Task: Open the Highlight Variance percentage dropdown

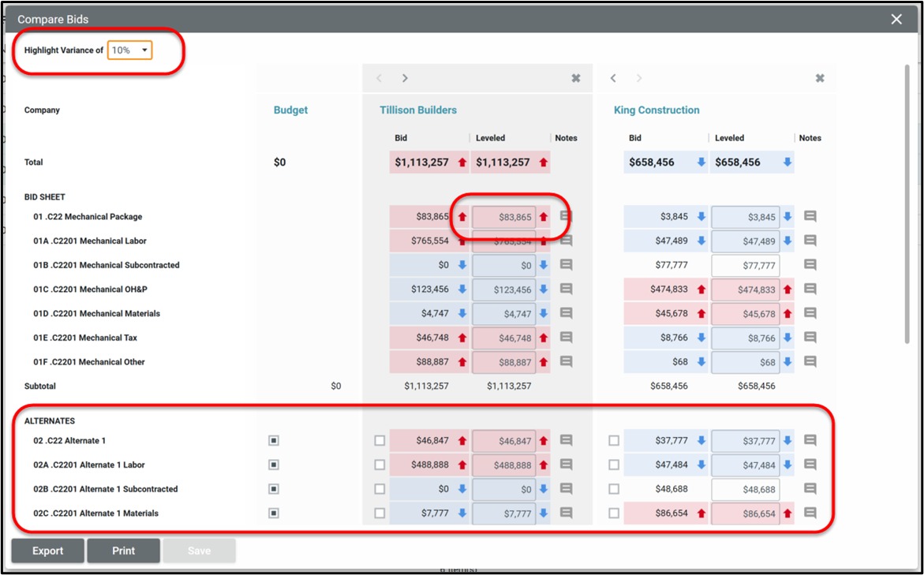Action: point(130,50)
